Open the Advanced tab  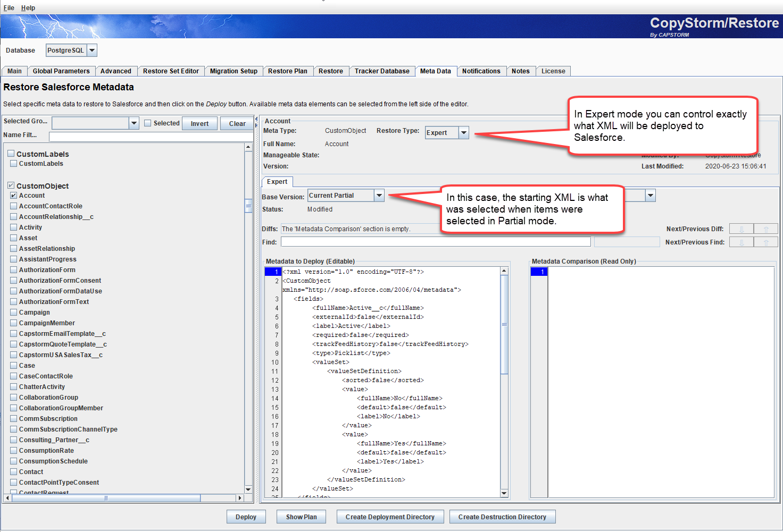coord(115,71)
